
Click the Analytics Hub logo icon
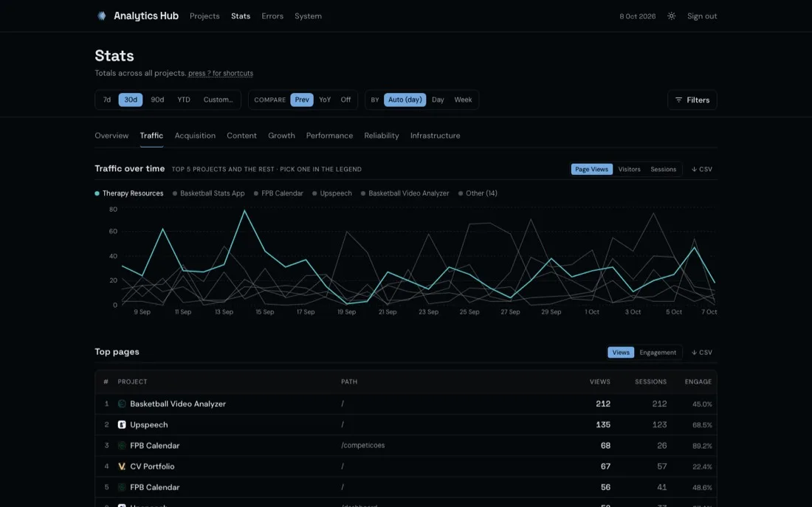pos(102,16)
